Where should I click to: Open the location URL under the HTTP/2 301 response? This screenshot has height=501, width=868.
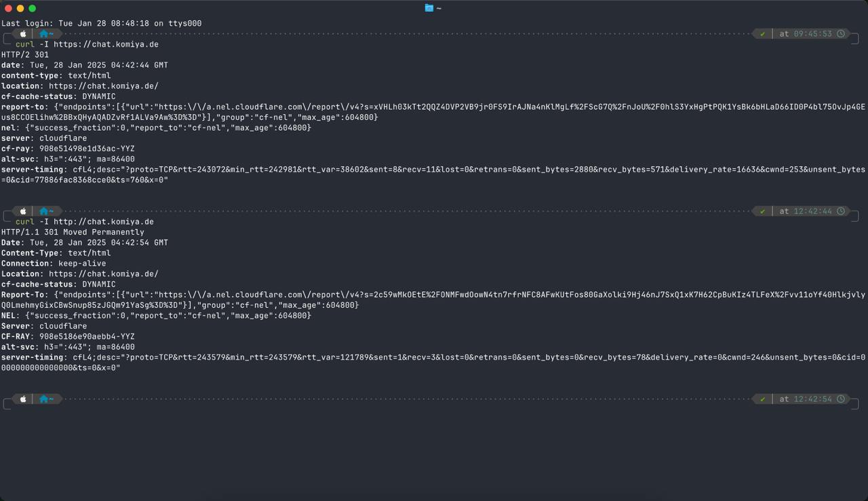104,86
